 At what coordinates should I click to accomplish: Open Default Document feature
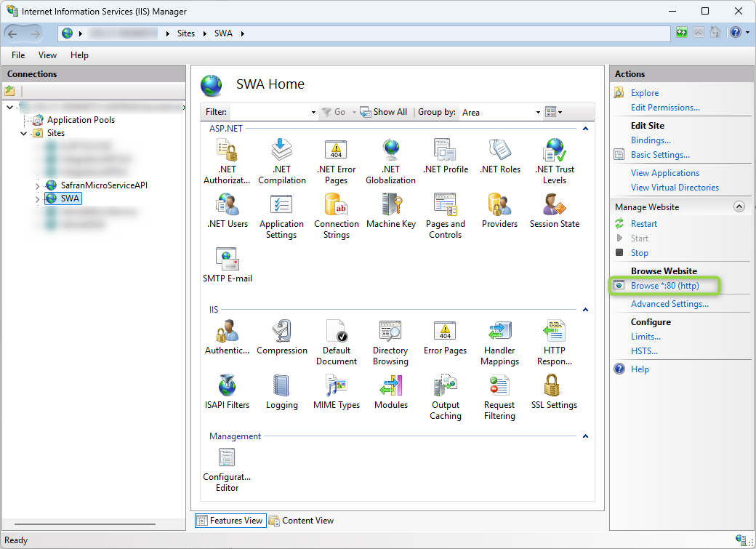tap(336, 342)
